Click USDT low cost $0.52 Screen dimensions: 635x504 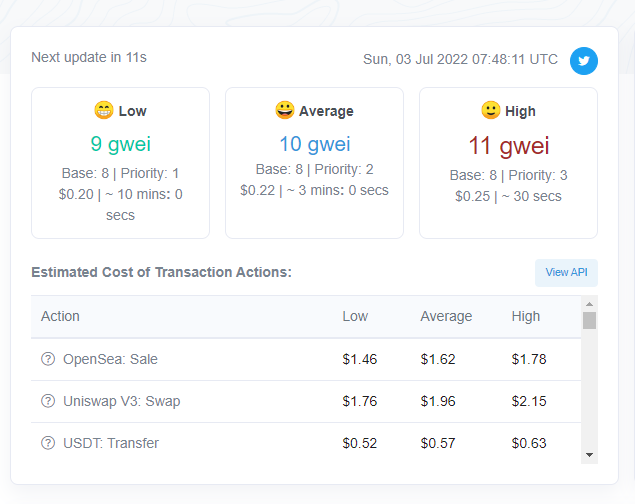coord(360,443)
